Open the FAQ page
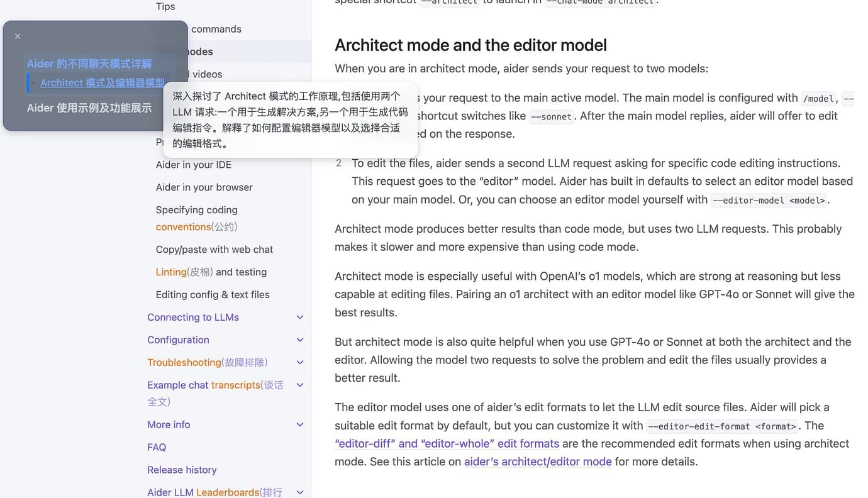Image resolution: width=868 pixels, height=498 pixels. click(157, 447)
